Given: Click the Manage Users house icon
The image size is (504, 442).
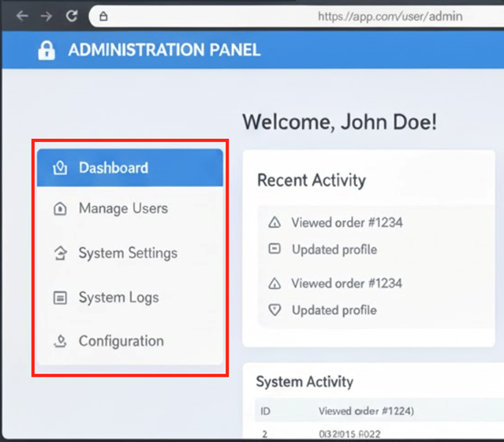Looking at the screenshot, I should [59, 209].
